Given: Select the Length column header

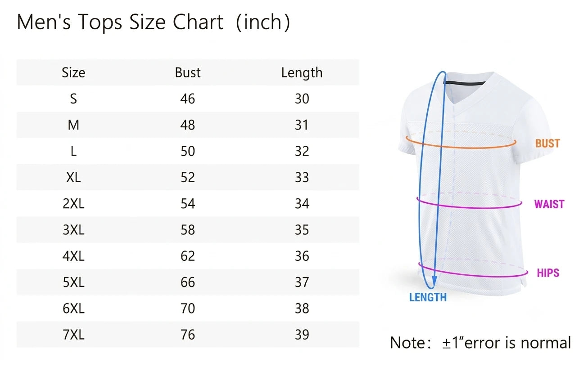Looking at the screenshot, I should click(x=302, y=73).
